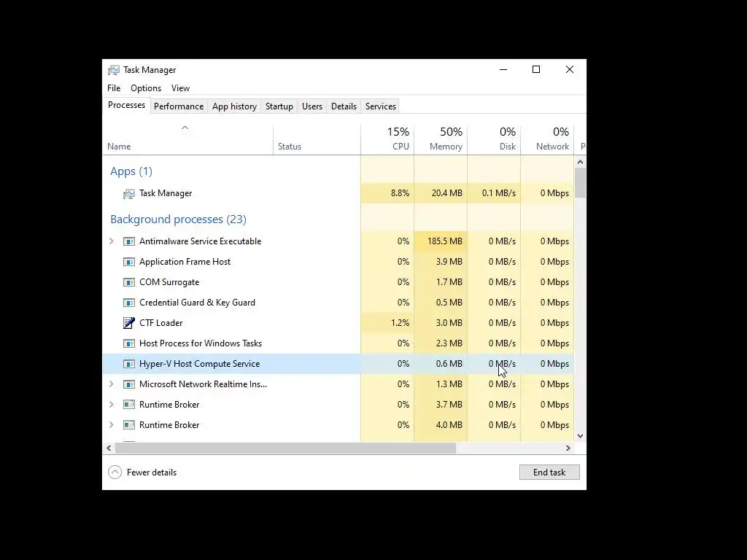Click the End task button
Image resolution: width=747 pixels, height=560 pixels.
pos(549,472)
